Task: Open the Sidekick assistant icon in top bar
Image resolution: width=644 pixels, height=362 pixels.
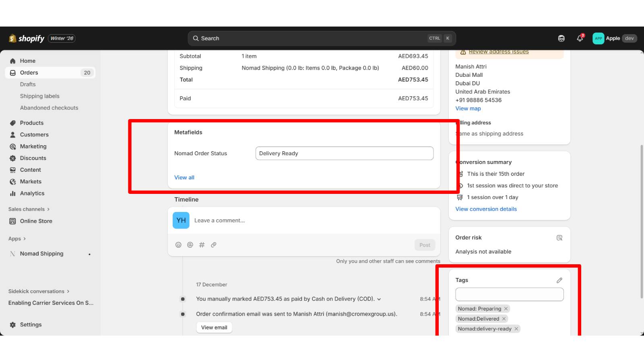Action: [x=561, y=38]
